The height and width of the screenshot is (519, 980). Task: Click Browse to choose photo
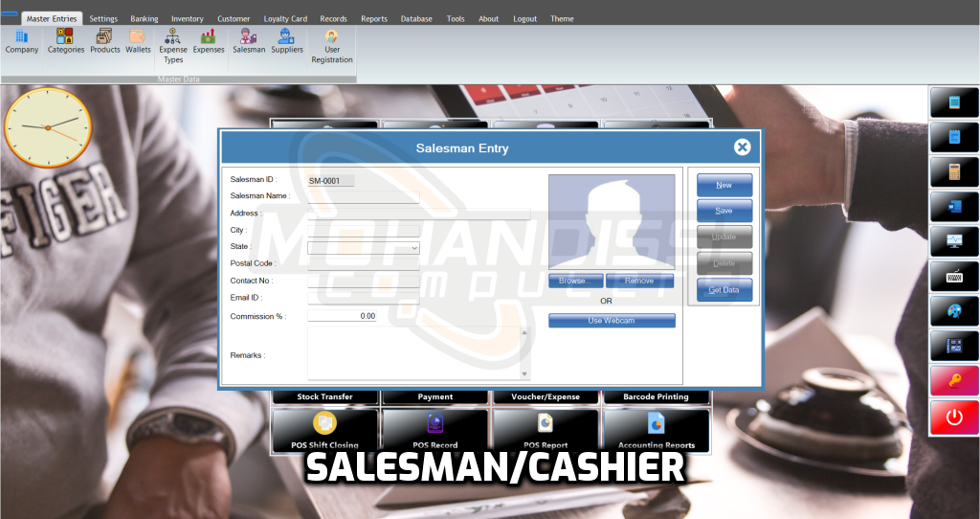(575, 281)
